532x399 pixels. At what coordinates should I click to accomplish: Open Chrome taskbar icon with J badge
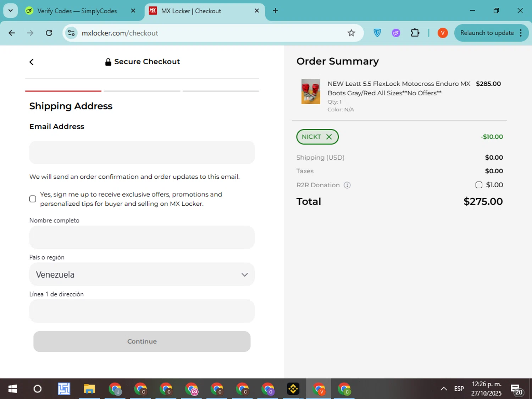[x=115, y=389]
